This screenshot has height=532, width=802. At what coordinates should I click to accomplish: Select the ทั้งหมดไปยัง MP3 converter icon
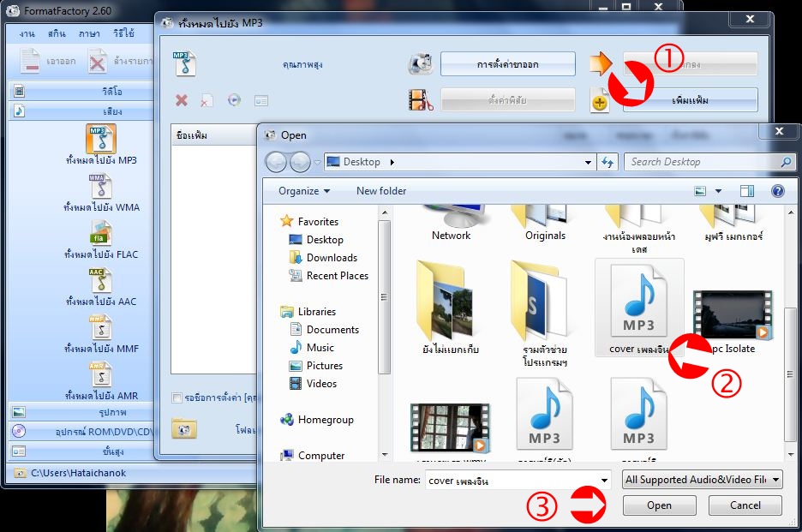100,138
